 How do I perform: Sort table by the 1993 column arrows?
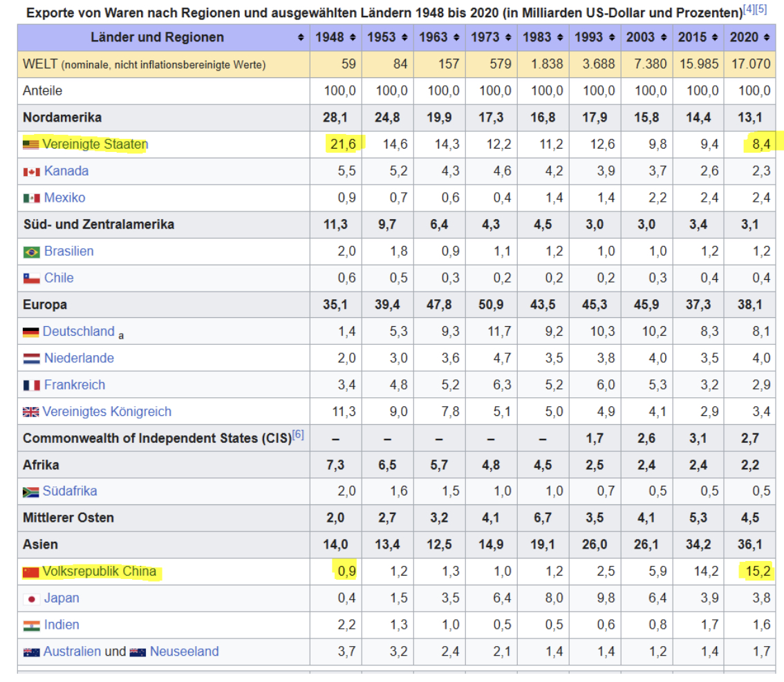click(612, 37)
